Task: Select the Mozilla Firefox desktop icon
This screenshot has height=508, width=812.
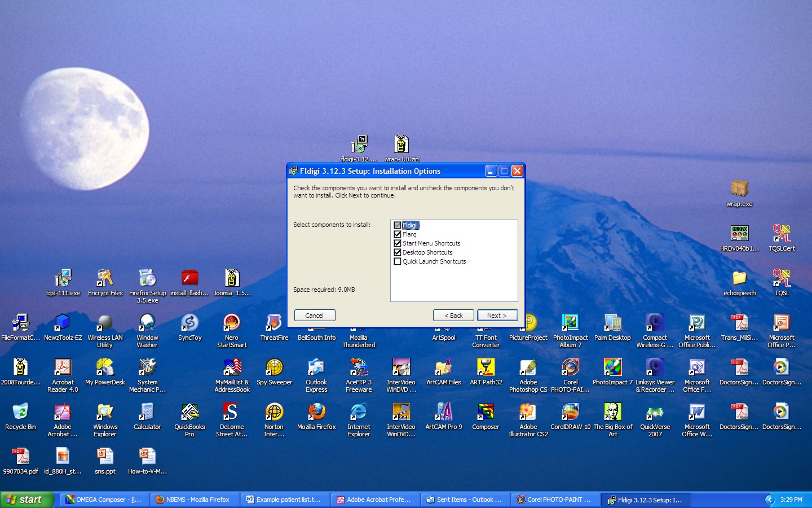Action: (316, 412)
